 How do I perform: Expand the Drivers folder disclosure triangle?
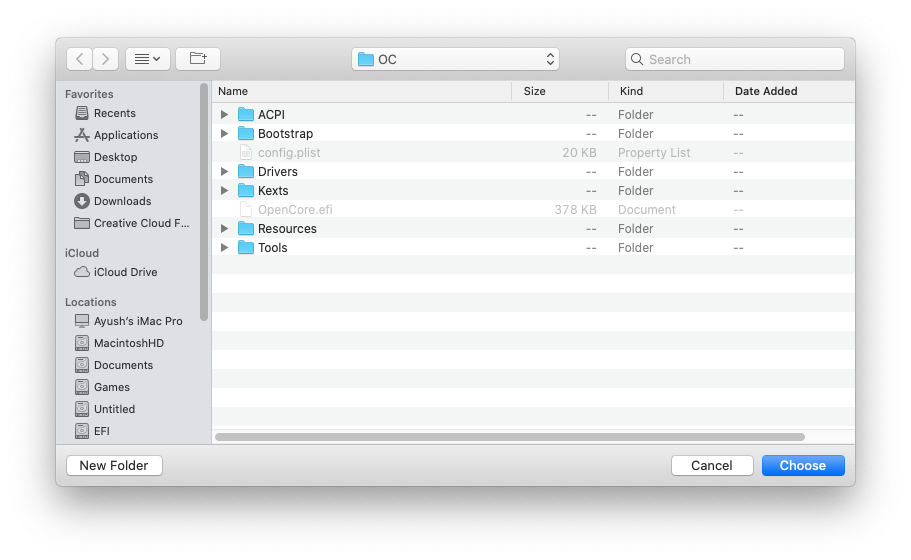pos(224,171)
